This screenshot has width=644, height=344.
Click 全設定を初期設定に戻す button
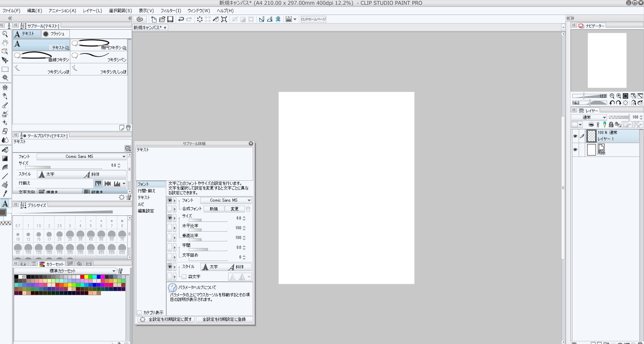[x=166, y=319]
